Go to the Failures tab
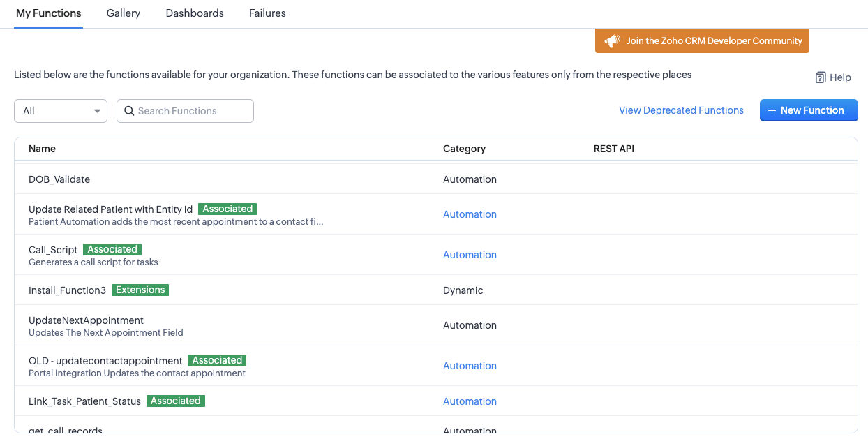This screenshot has height=446, width=868. tap(267, 13)
